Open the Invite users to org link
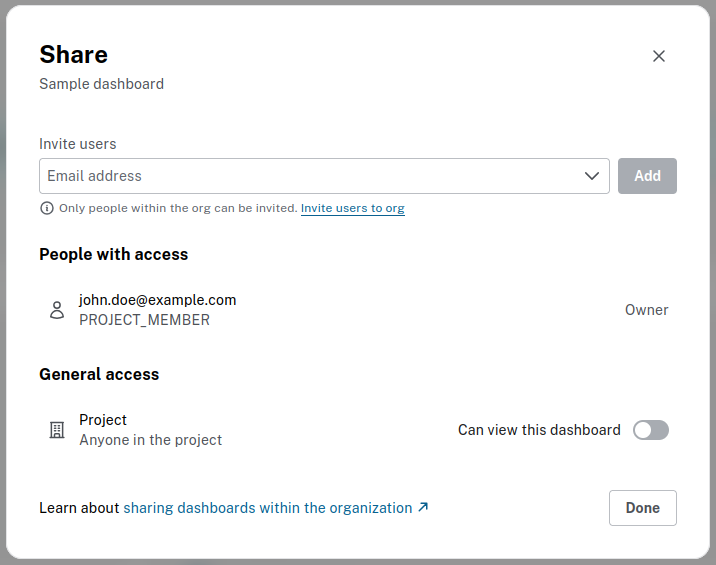This screenshot has width=716, height=565. pos(352,209)
